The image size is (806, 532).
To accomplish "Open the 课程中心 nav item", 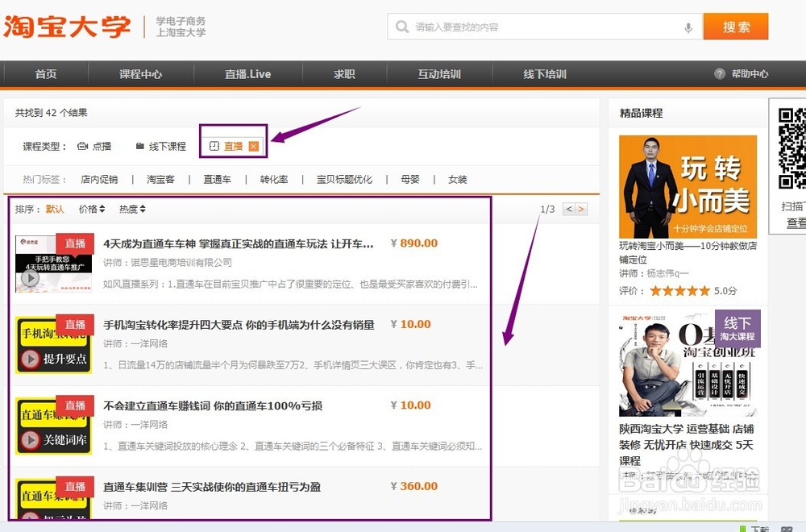I will [141, 74].
